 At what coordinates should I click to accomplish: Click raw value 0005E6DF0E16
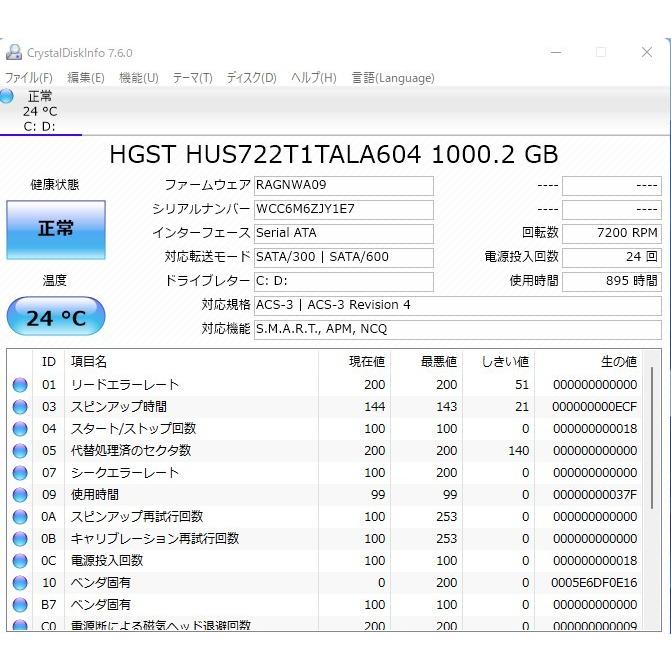594,583
